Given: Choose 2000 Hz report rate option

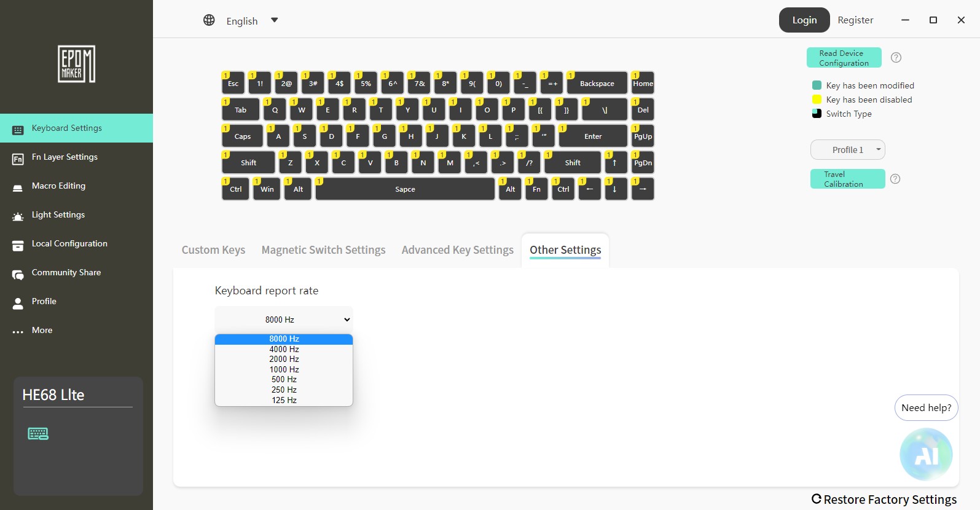Looking at the screenshot, I should pos(284,359).
